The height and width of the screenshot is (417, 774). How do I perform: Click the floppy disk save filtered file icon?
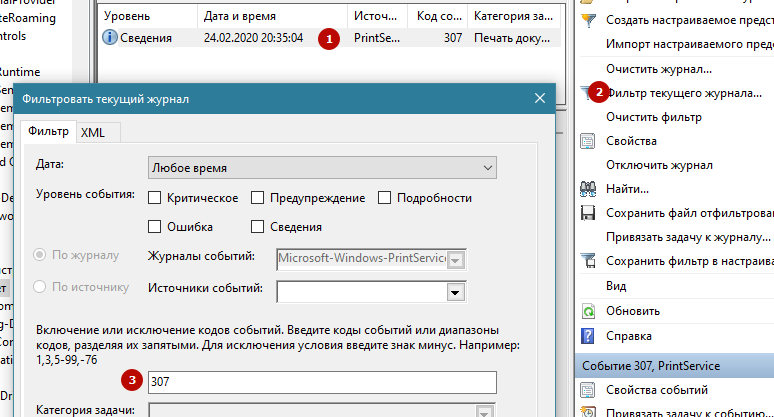click(x=589, y=213)
